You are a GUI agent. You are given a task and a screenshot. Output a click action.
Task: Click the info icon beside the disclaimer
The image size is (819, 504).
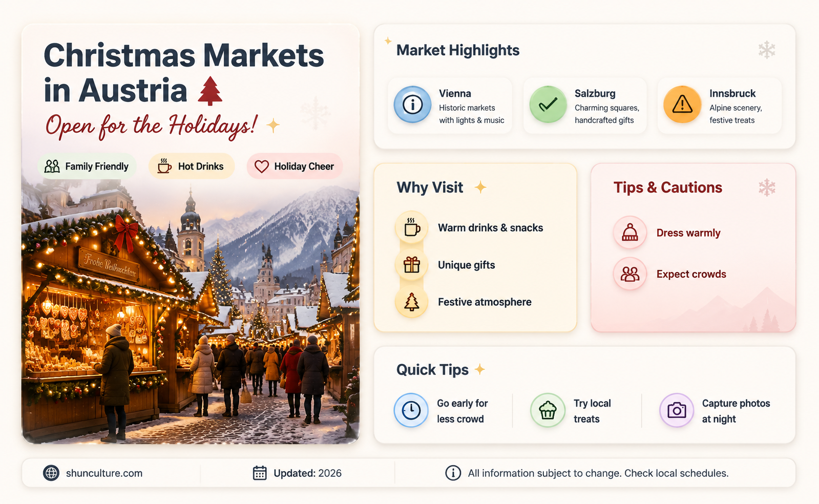453,473
